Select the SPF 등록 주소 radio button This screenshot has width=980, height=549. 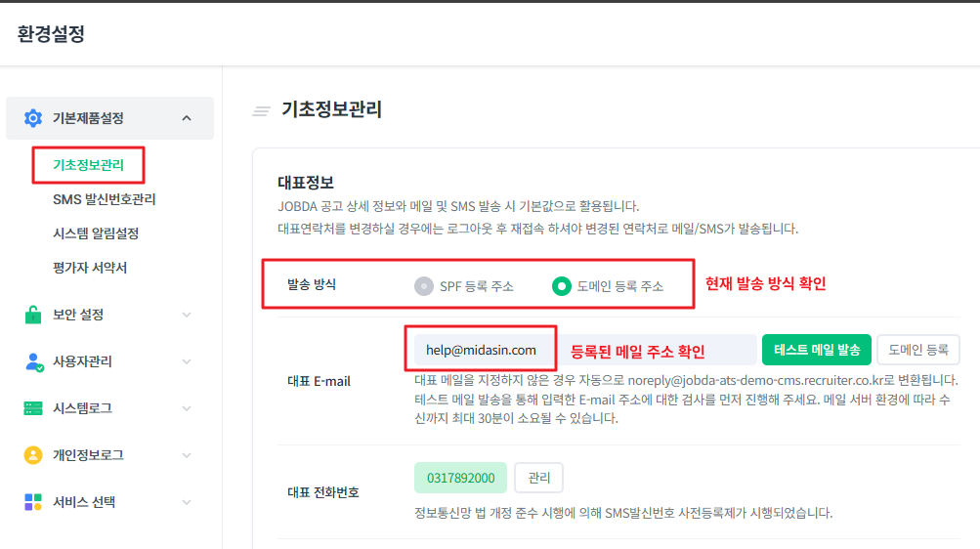point(423,286)
